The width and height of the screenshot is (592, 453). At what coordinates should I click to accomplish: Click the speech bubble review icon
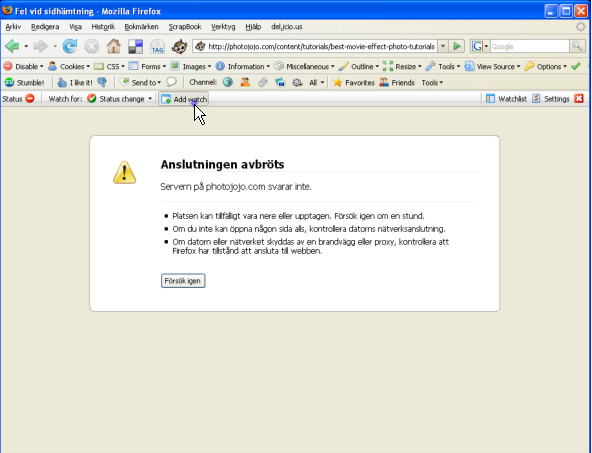171,82
